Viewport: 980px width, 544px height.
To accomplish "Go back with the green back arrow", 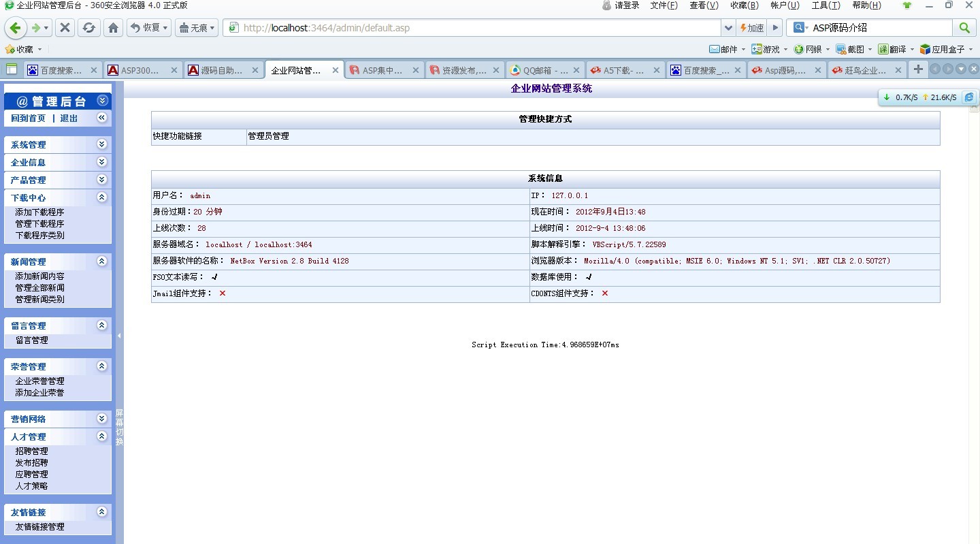I will coord(16,28).
